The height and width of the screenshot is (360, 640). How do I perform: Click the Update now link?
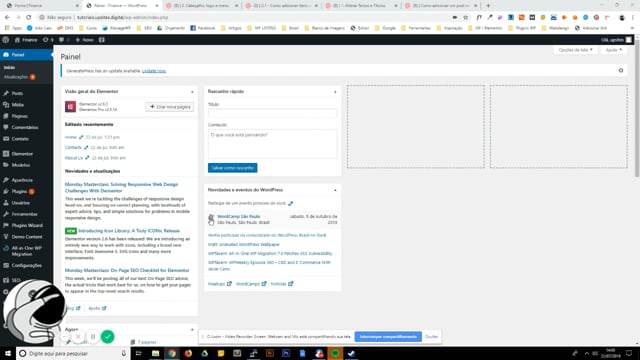coord(154,71)
